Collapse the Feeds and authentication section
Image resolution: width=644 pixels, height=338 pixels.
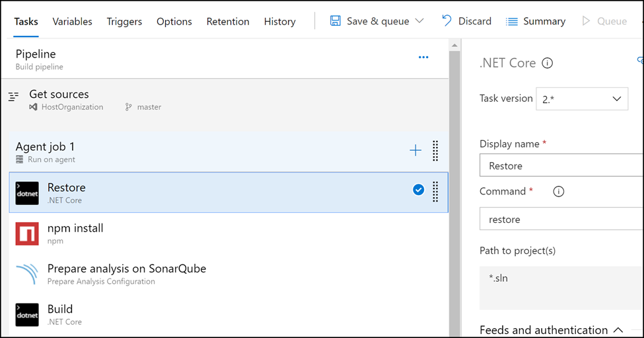(x=618, y=330)
